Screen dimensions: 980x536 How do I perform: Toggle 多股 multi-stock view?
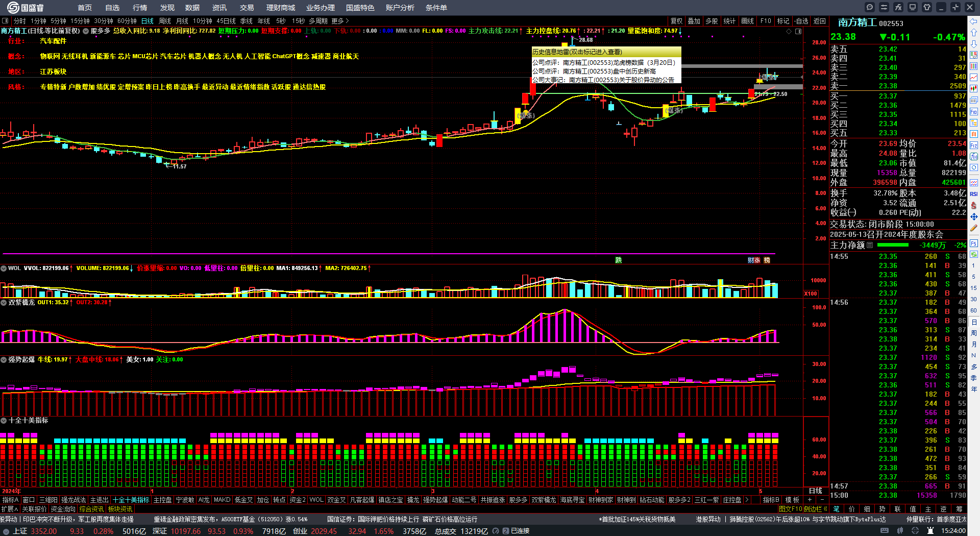coord(712,21)
